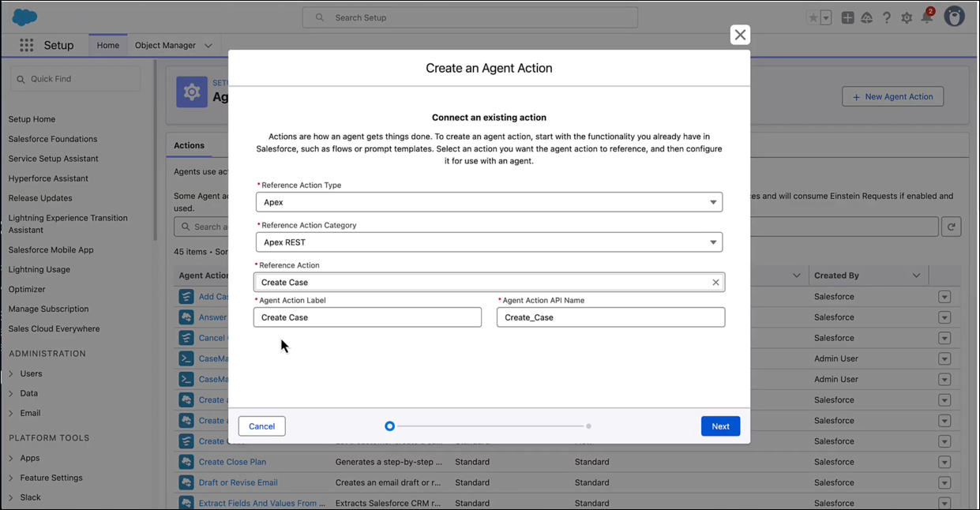Select the Actions tab

189,145
